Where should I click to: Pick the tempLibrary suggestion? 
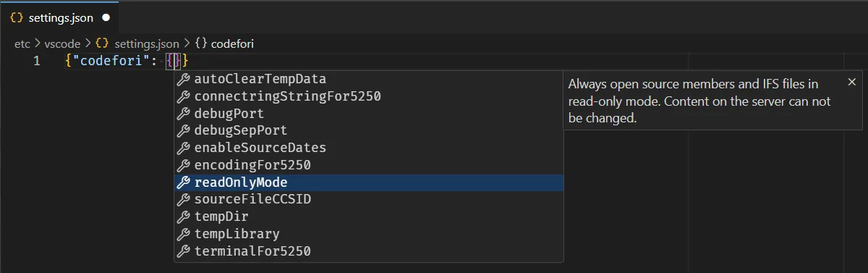369,235
